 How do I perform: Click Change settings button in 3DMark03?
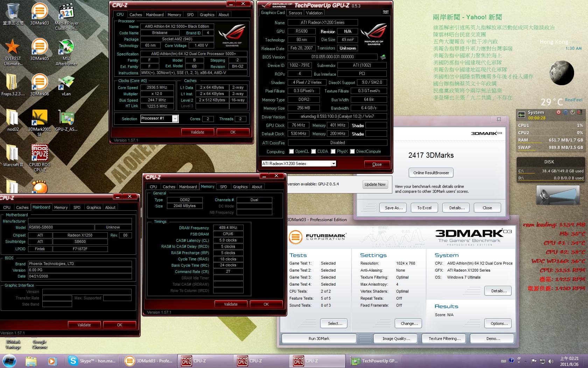point(408,323)
